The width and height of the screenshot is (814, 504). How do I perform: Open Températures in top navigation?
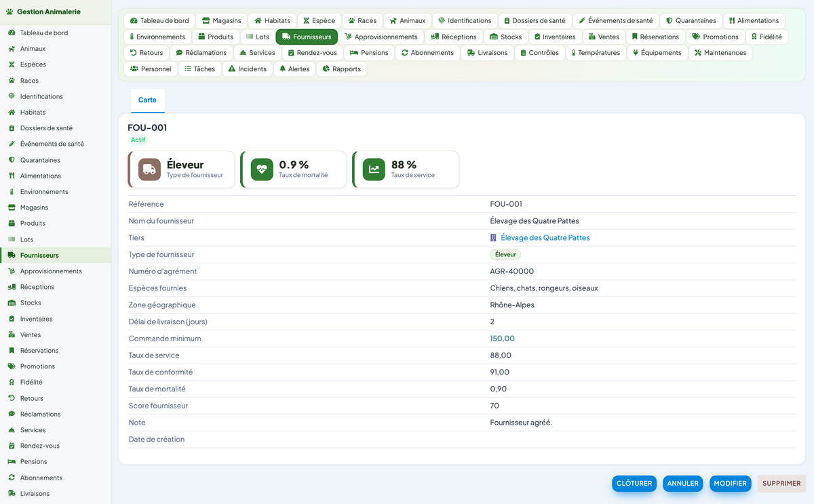pyautogui.click(x=595, y=53)
